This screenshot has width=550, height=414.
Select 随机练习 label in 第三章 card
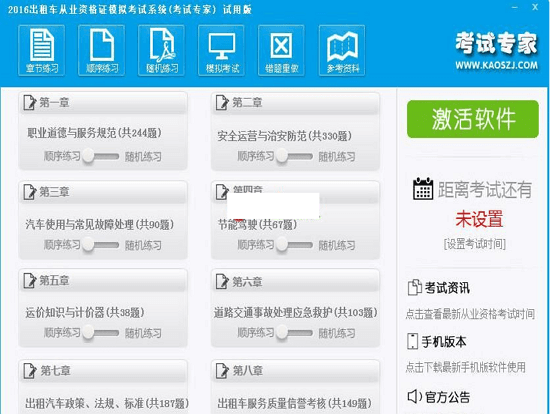(x=143, y=245)
